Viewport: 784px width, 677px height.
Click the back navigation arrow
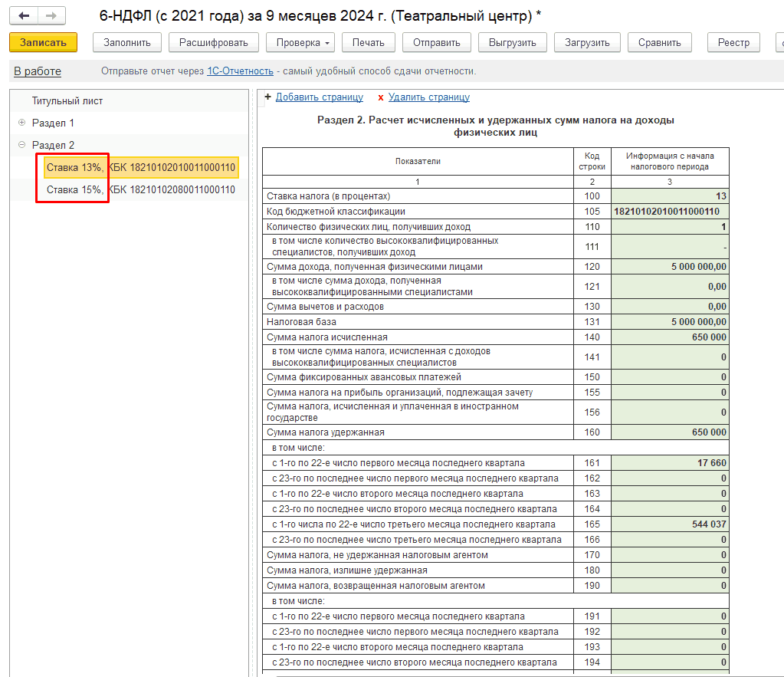[25, 15]
